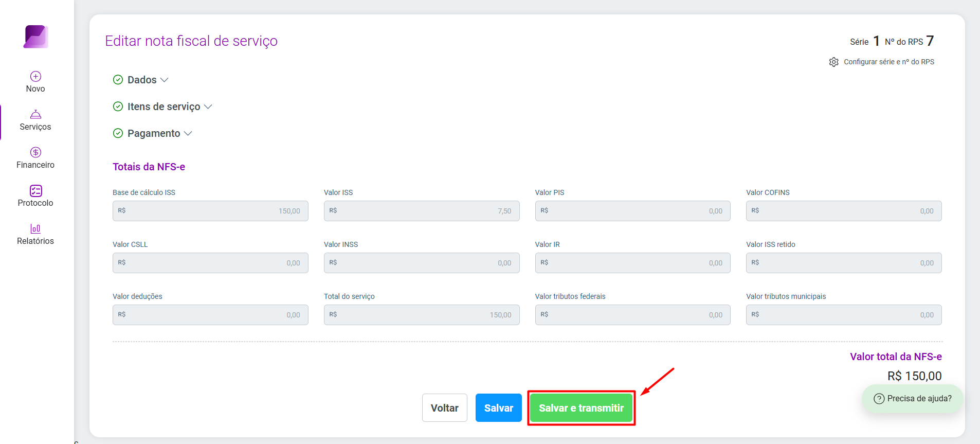Click the Base de cálculo ISS field
This screenshot has width=980, height=444.
tap(210, 211)
